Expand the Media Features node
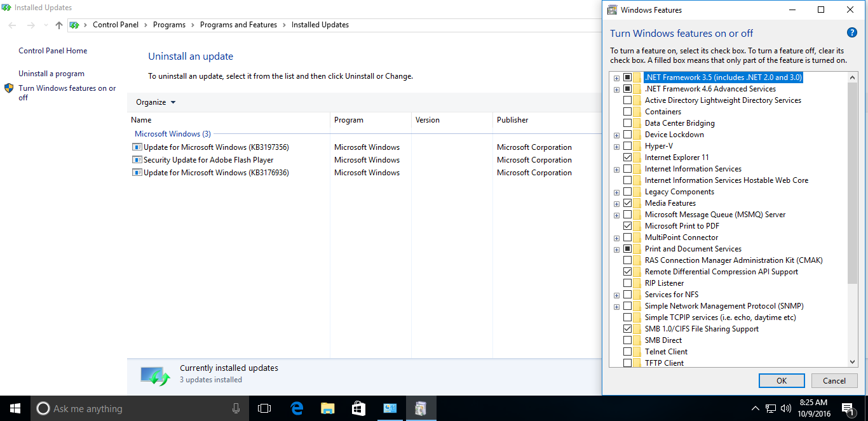 (x=616, y=203)
